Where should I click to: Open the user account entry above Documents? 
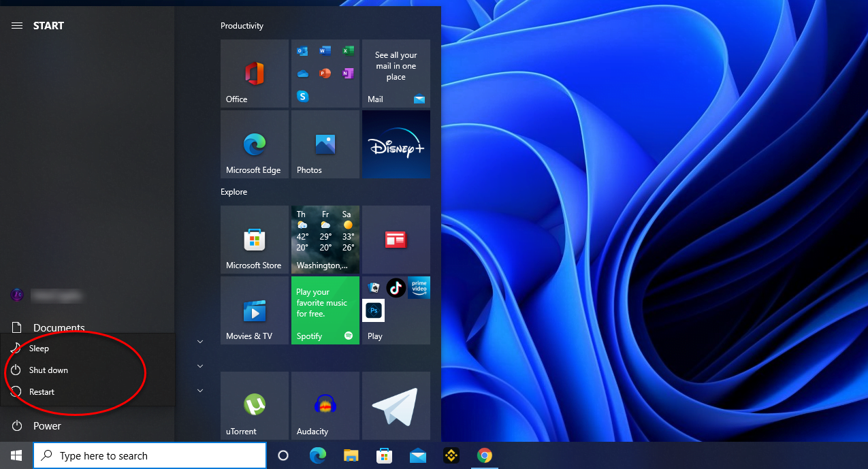[x=87, y=295]
